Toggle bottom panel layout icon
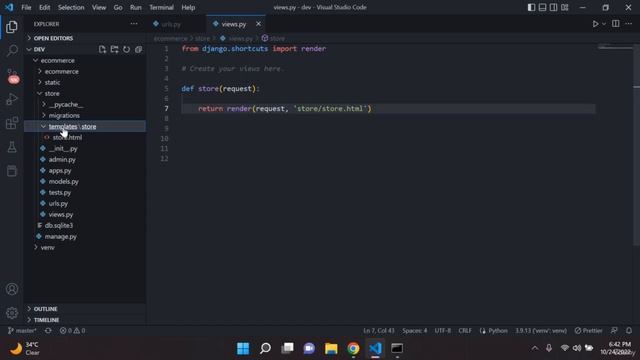 [542, 7]
